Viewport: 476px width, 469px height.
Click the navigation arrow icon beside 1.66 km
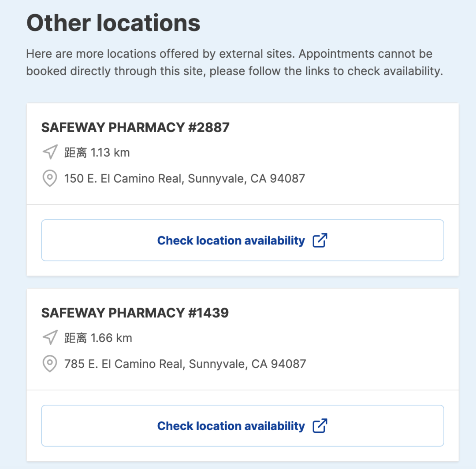pyautogui.click(x=50, y=338)
